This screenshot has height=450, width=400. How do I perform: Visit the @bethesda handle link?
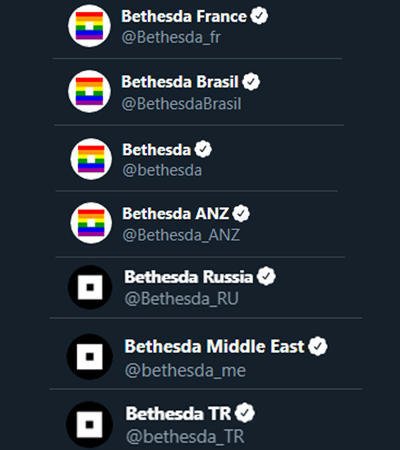click(162, 170)
